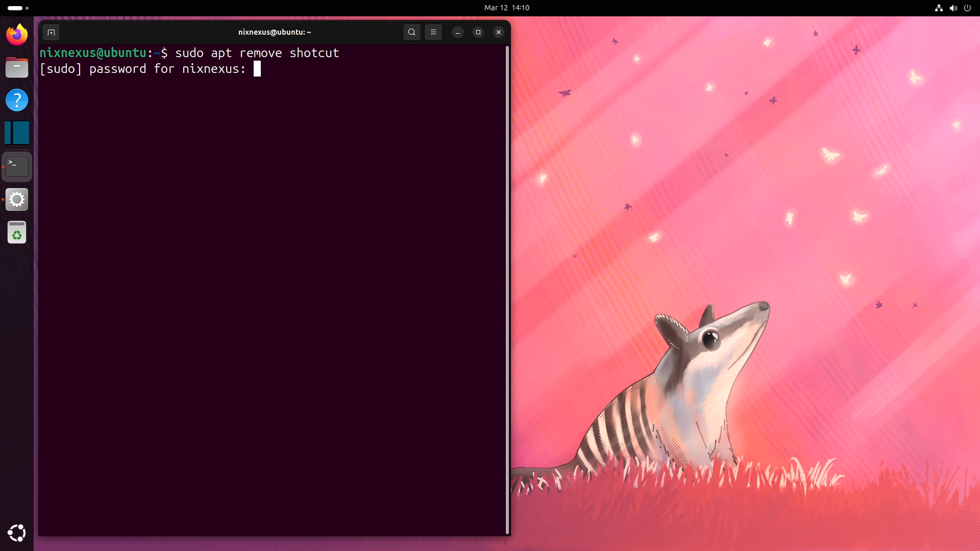This screenshot has width=980, height=551.
Task: Open the terminal hamburger menu
Action: (434, 32)
